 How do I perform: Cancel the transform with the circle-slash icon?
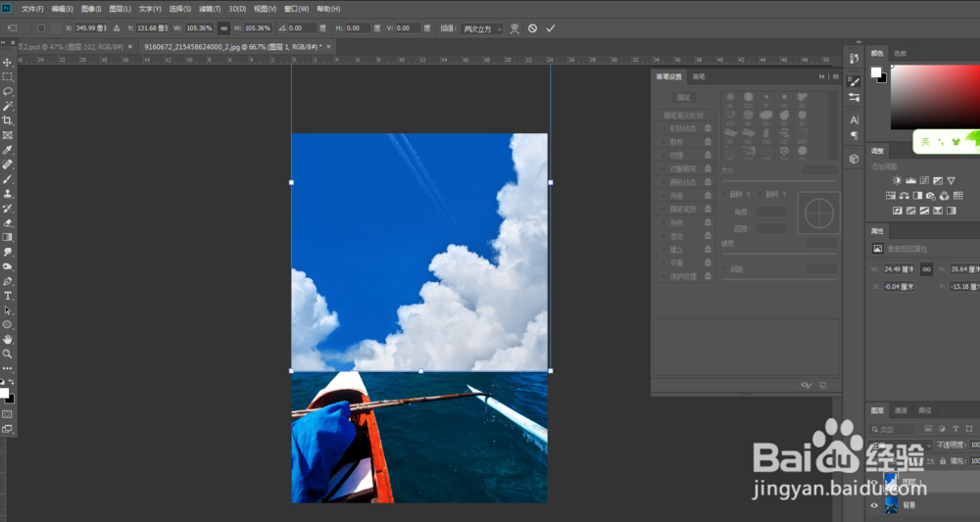532,28
